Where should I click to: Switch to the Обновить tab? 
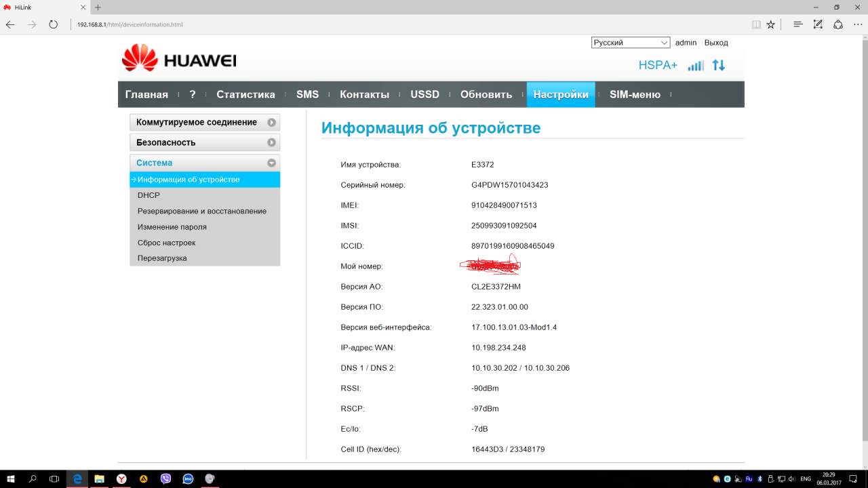pos(486,95)
